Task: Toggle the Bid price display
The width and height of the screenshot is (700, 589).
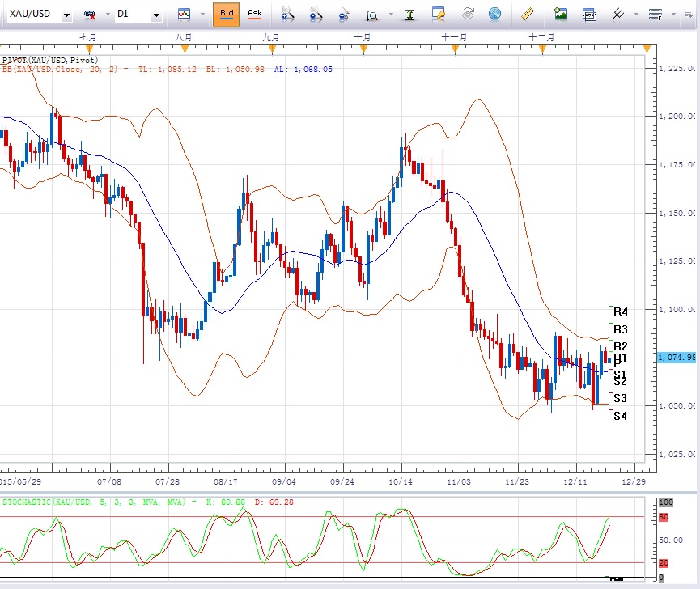Action: click(227, 14)
